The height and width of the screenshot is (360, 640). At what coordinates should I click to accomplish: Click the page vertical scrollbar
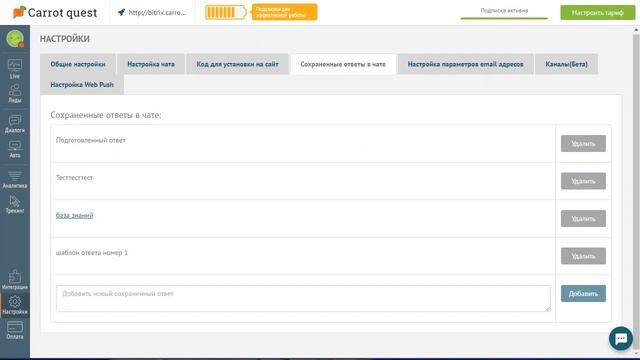(x=636, y=192)
